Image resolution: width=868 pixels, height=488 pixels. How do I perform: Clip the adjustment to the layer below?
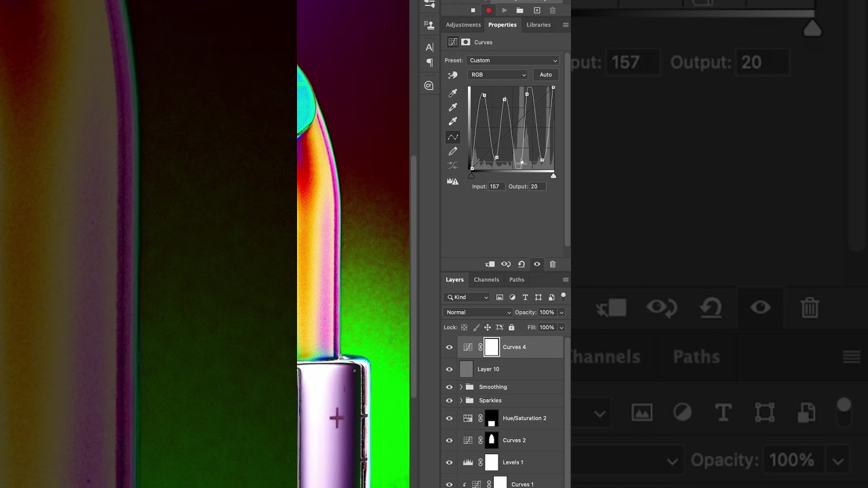point(490,264)
